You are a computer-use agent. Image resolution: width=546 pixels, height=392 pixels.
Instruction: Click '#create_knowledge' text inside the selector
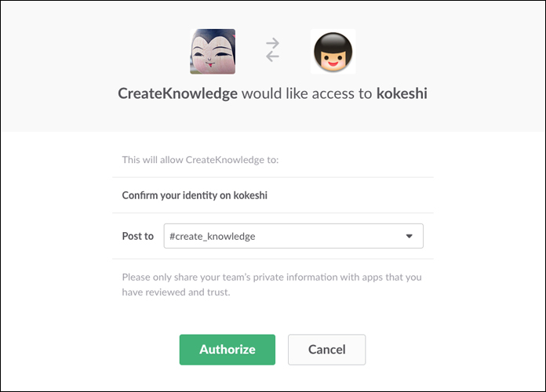pos(213,236)
